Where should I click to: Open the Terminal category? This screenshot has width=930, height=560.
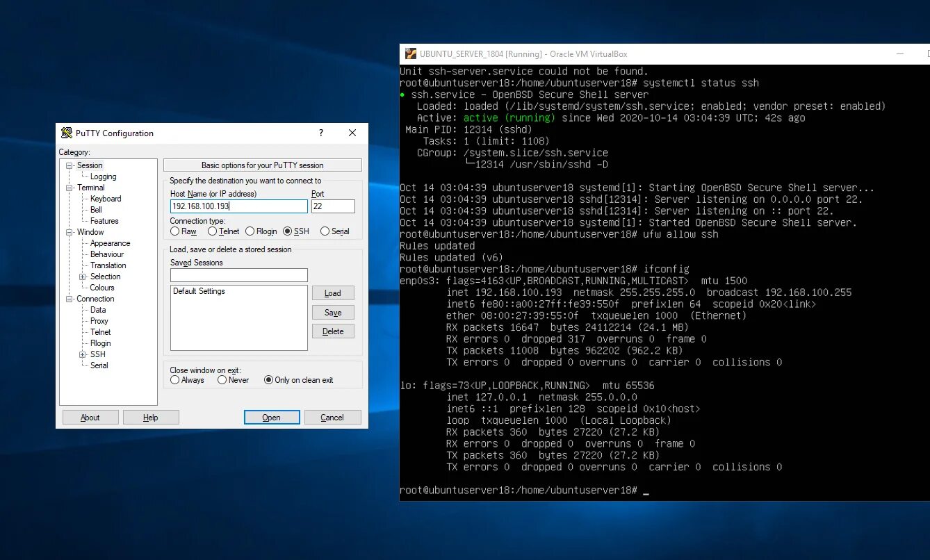[91, 188]
